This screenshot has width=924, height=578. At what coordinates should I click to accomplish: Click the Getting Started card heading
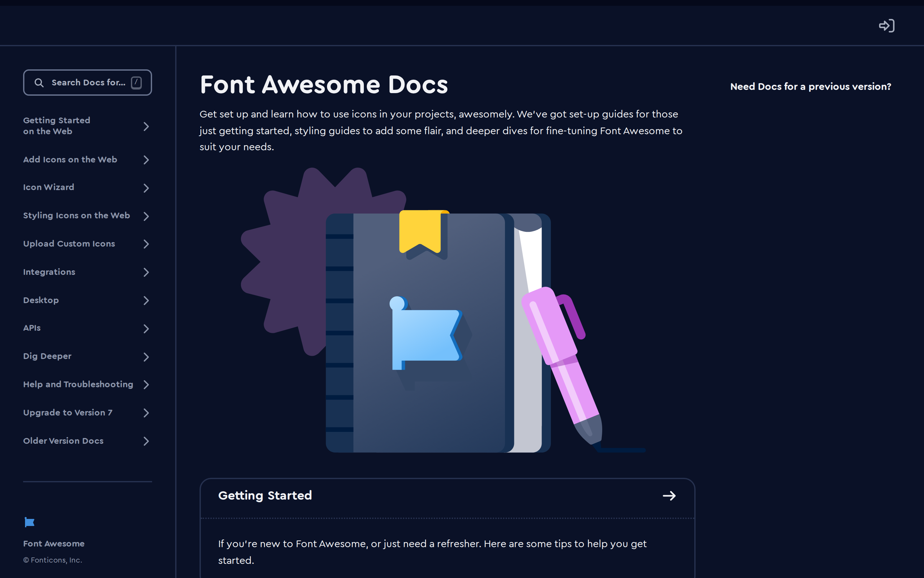point(265,496)
